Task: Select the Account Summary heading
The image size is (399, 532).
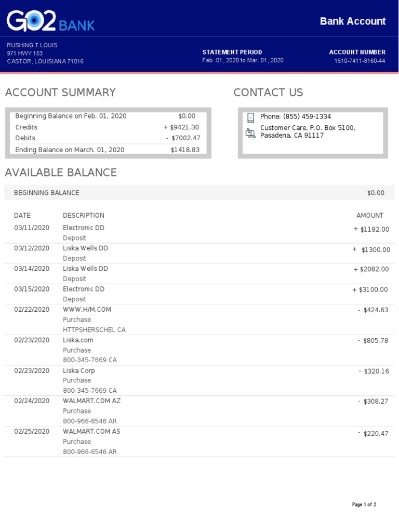Action: (x=60, y=92)
